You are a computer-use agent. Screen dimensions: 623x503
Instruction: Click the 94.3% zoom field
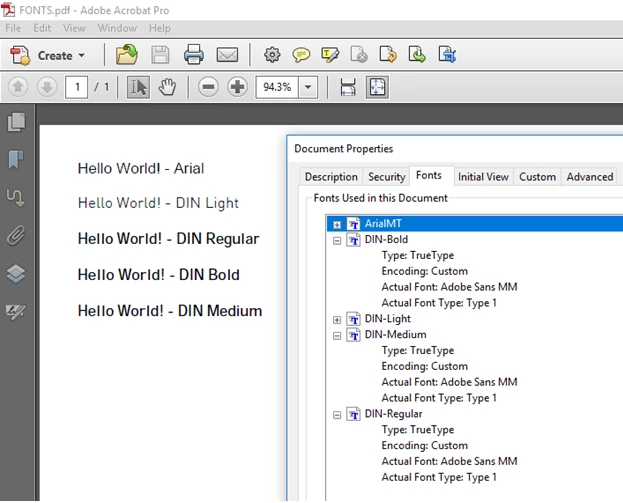click(x=277, y=87)
